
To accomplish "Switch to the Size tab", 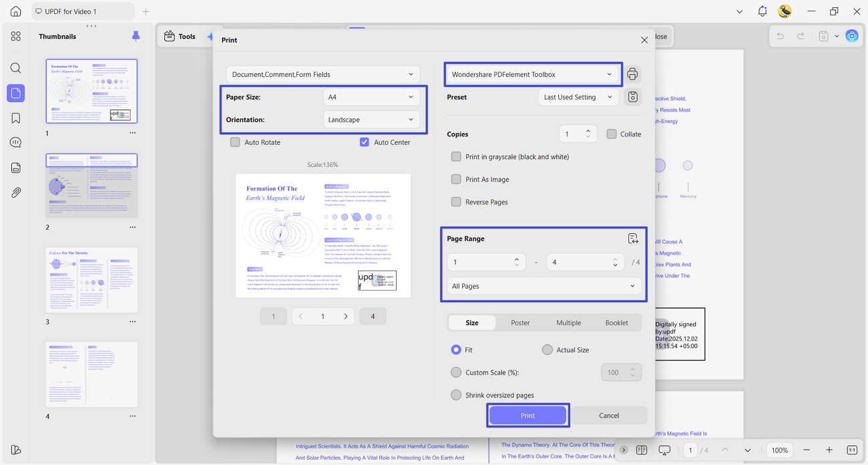I will [472, 323].
